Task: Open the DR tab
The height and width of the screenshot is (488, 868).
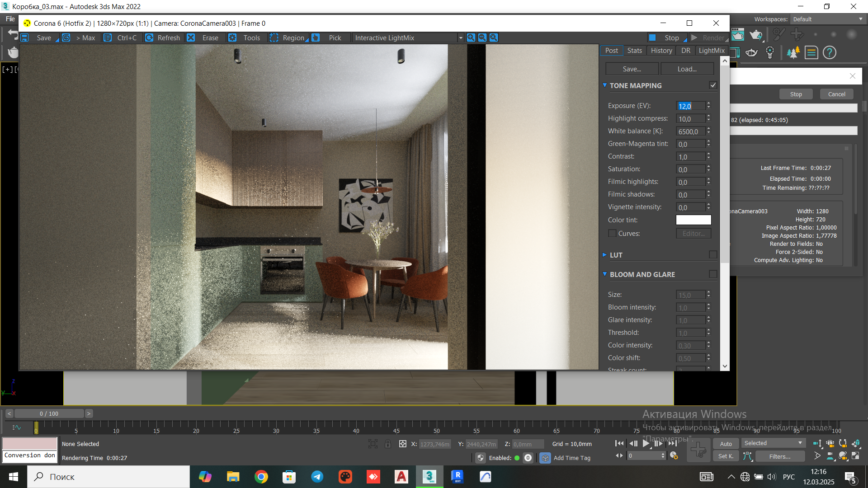Action: point(686,51)
